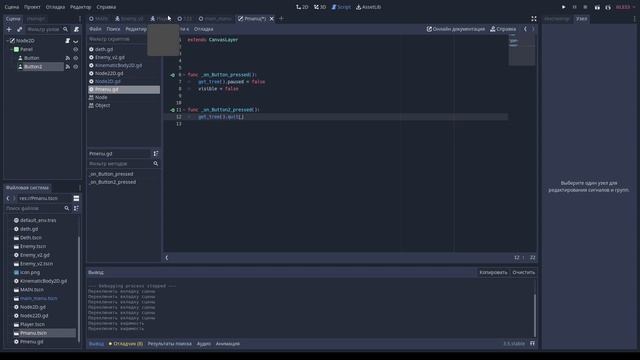This screenshot has height=360, width=640.
Task: Pause the running scene
Action: [574, 7]
